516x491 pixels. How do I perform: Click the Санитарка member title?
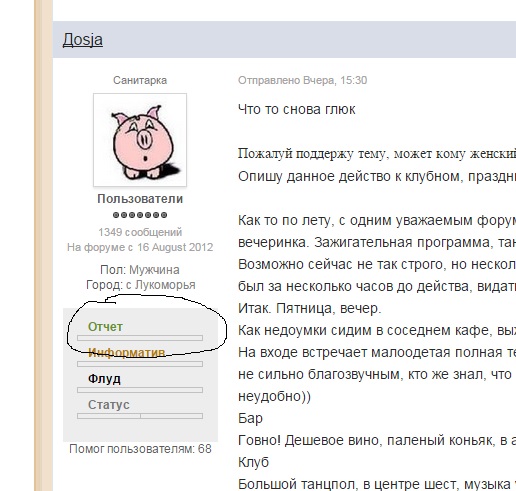tap(140, 80)
